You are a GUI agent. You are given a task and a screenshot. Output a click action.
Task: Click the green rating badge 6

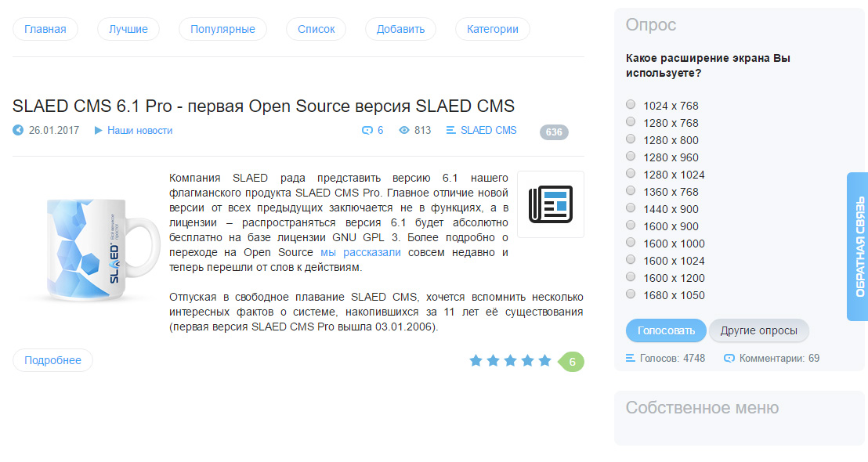point(572,362)
